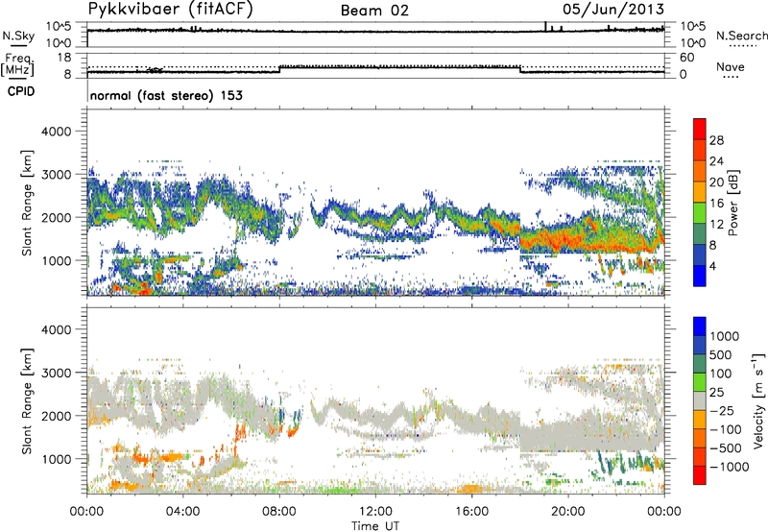Click the '-1000' velocity colorbar value
Viewport: 768px width, 532px height.
[x=729, y=467]
